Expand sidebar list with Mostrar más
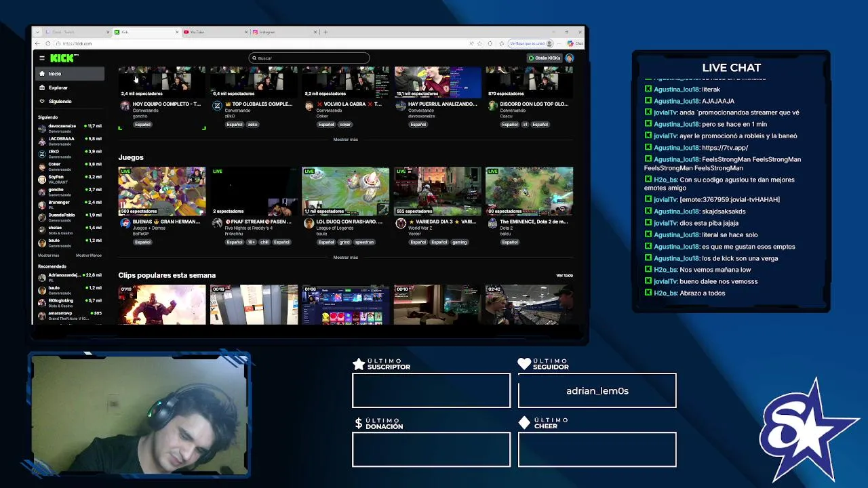Viewport: 868px width, 488px height. coord(48,256)
